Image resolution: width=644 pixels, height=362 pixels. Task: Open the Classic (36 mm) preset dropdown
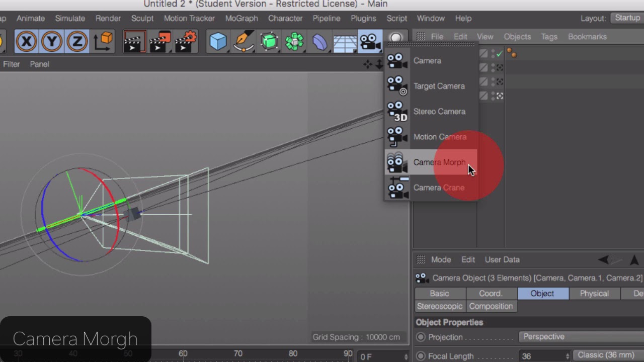tap(609, 355)
